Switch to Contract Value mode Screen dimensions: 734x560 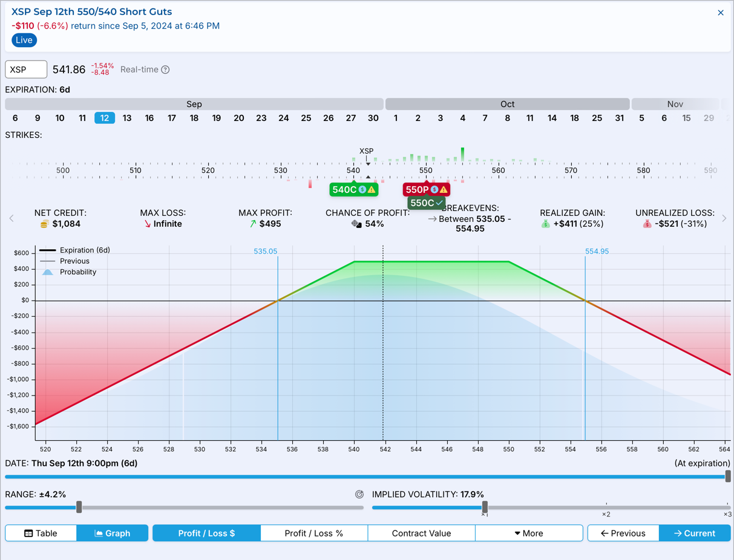[x=422, y=533]
